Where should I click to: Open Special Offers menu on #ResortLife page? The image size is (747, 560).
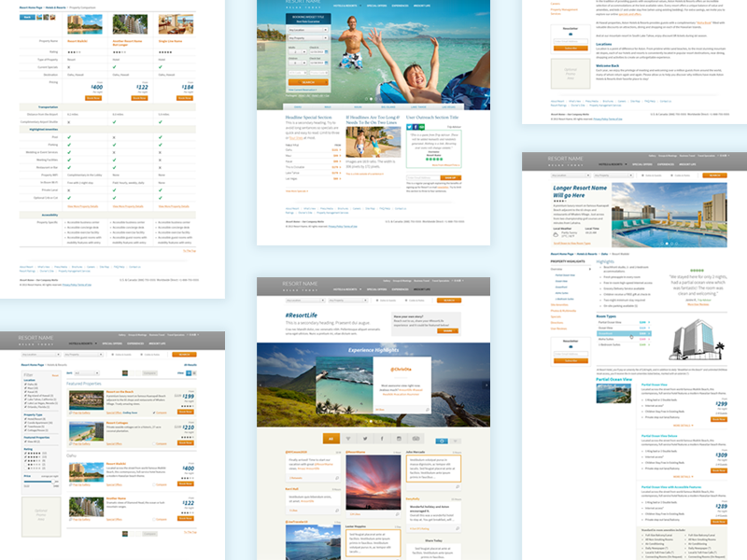(x=376, y=289)
